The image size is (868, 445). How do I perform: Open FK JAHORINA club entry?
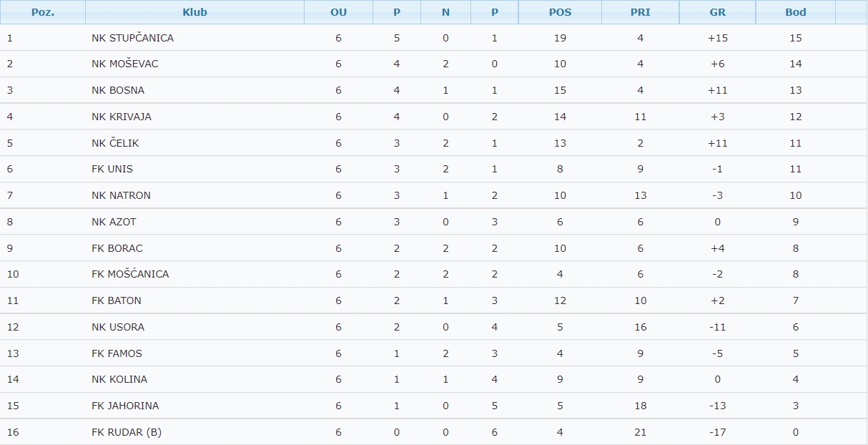125,406
